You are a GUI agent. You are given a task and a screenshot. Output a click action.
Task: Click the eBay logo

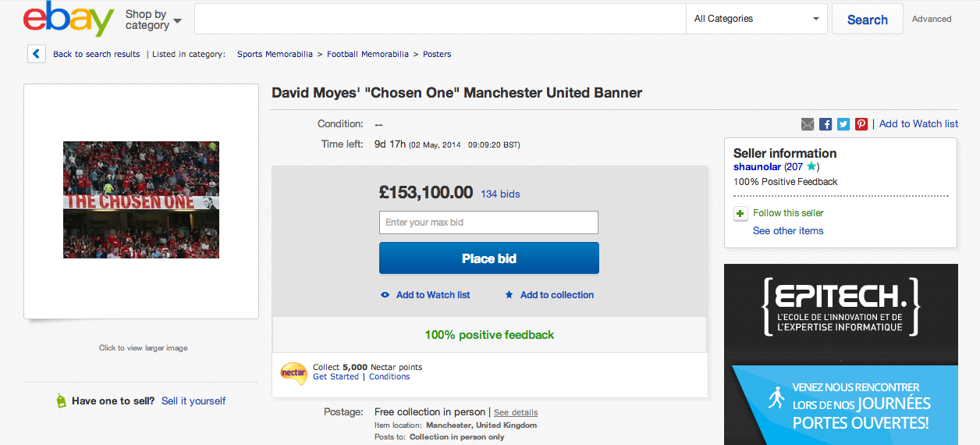(69, 20)
